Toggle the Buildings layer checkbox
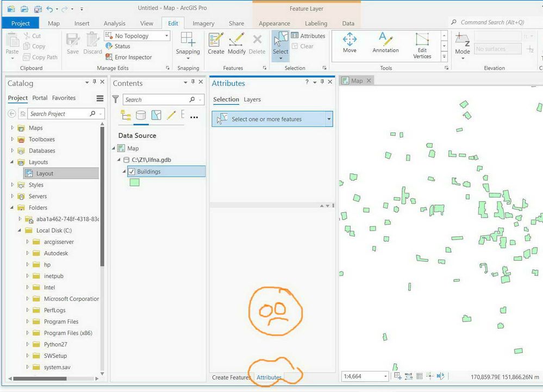 click(x=132, y=171)
